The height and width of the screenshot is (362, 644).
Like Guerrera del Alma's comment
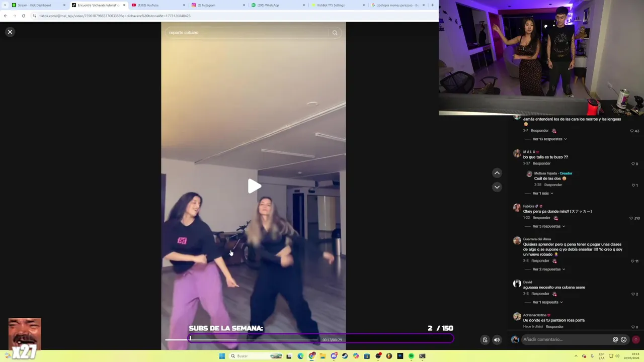tap(632, 261)
